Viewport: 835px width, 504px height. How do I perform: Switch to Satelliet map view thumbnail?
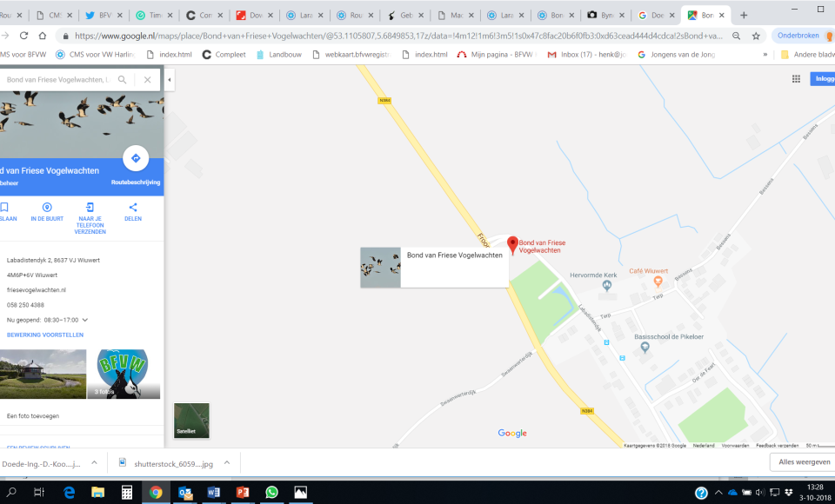coord(191,421)
